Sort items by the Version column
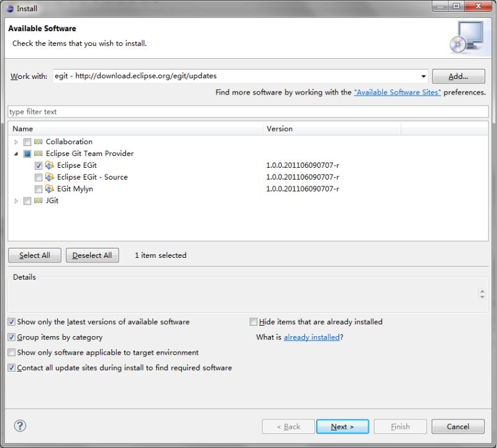This screenshot has width=497, height=448. pos(280,129)
